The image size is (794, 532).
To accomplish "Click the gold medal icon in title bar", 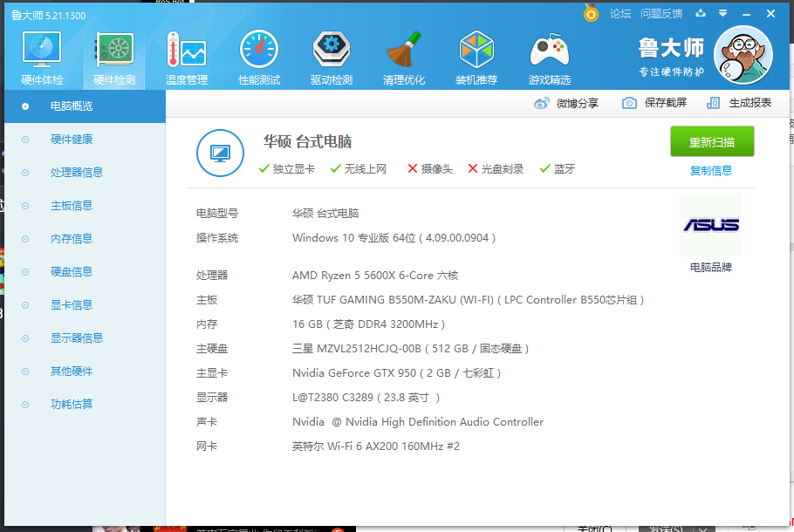I will coord(591,13).
